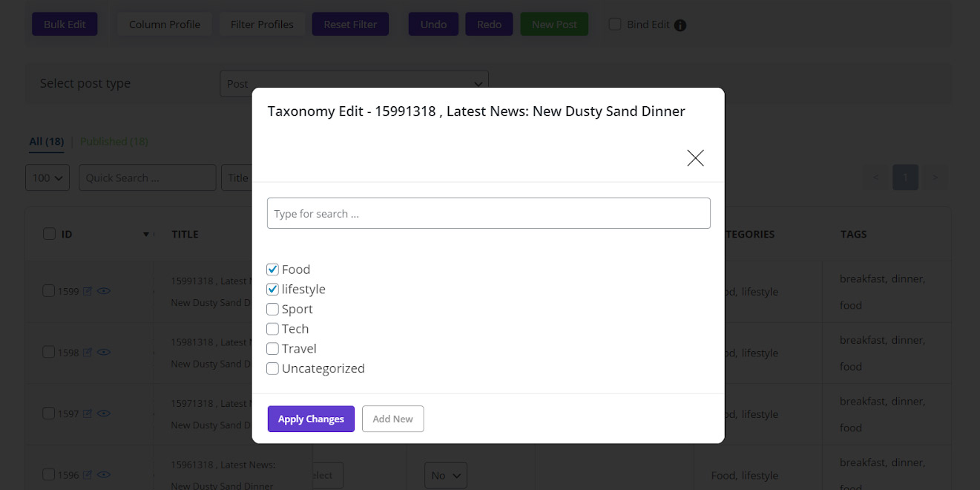
Task: Open the Select post type dropdown
Action: coord(355,84)
